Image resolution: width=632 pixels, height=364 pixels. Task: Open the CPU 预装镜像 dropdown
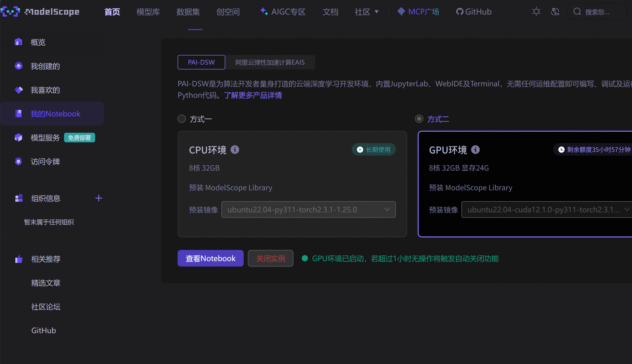tap(308, 209)
